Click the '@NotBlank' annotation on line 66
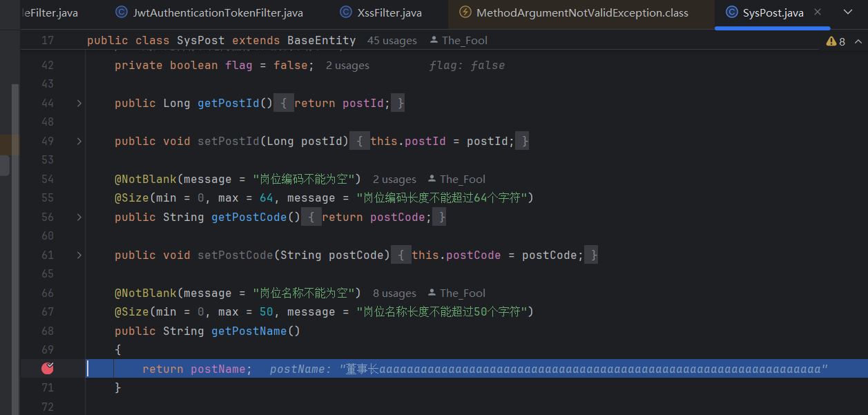Screen dimensions: 868x415 pos(146,293)
